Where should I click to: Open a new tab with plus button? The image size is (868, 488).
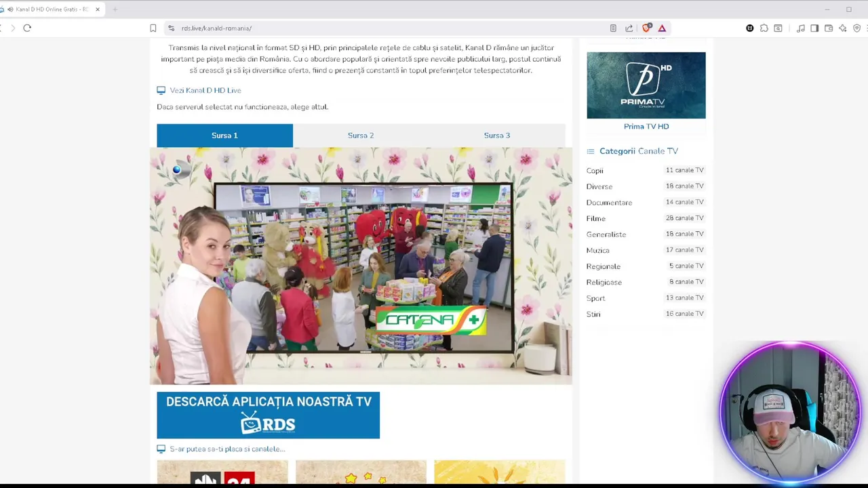(x=115, y=9)
